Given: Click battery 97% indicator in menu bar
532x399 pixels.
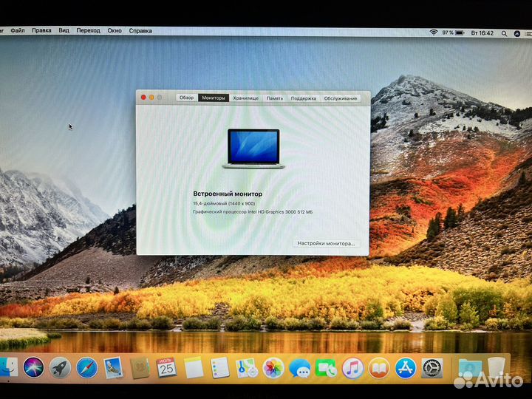Looking at the screenshot, I should click(453, 33).
